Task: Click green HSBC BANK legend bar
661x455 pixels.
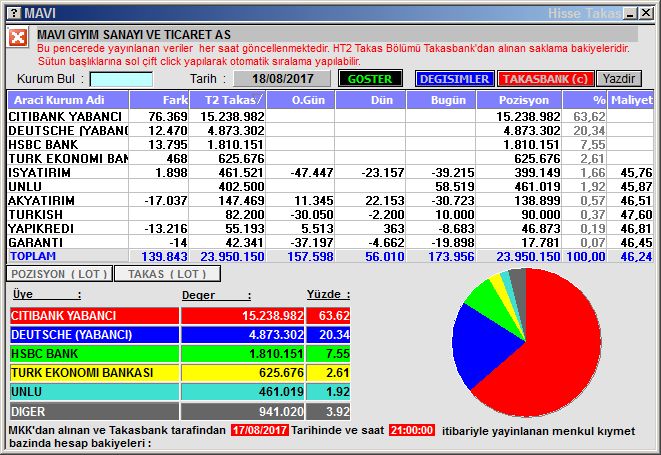Action: (x=94, y=353)
